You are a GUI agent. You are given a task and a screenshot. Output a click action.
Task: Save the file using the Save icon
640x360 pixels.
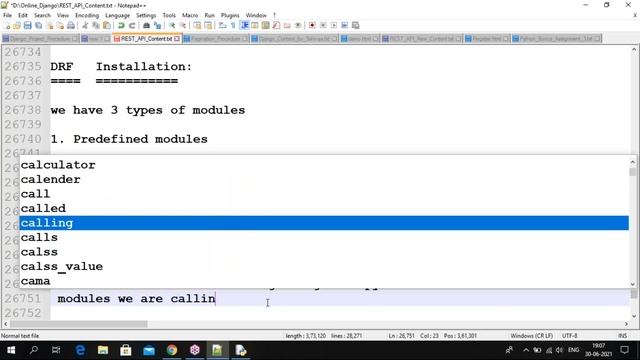pyautogui.click(x=27, y=25)
